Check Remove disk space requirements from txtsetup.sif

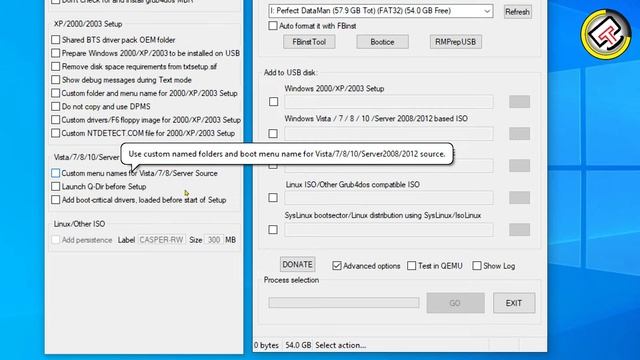click(56, 67)
